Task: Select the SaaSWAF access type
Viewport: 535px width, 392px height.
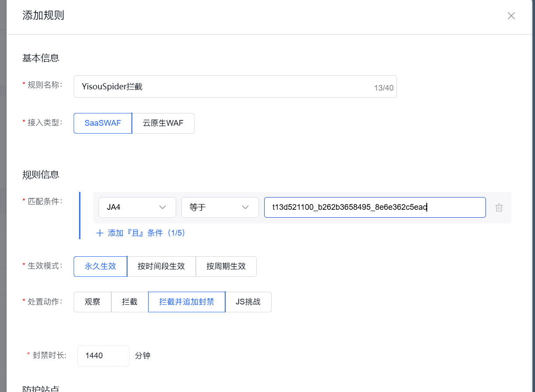Action: click(103, 123)
